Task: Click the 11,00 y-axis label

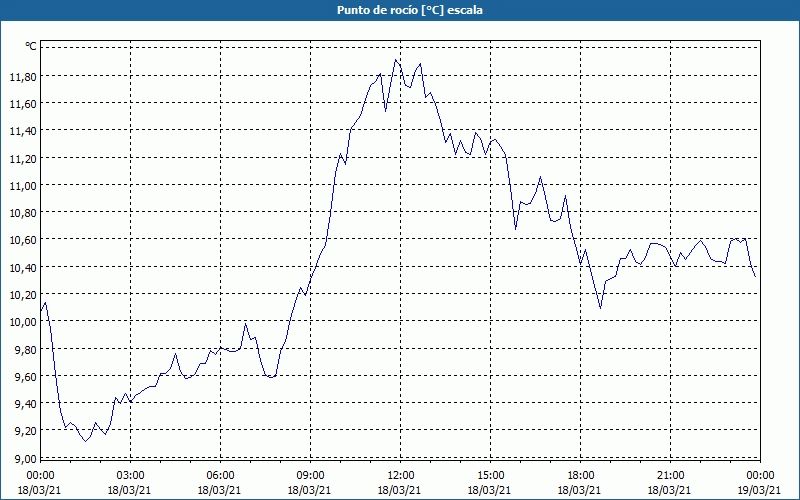Action: (x=23, y=185)
